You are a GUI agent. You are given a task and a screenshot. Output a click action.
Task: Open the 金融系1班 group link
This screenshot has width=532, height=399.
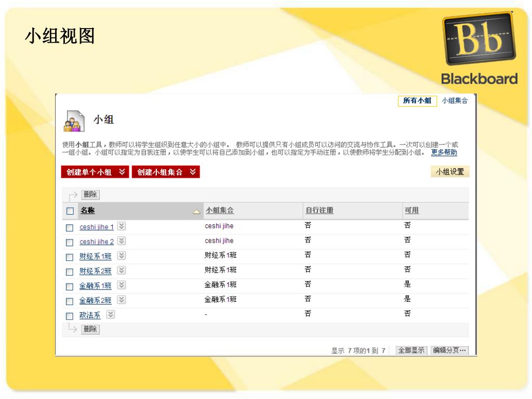click(96, 286)
